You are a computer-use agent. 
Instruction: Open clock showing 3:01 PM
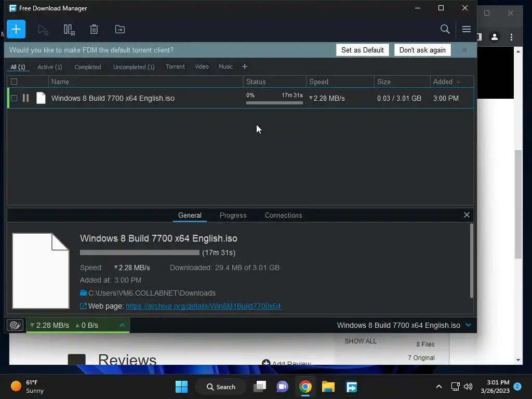click(x=495, y=387)
